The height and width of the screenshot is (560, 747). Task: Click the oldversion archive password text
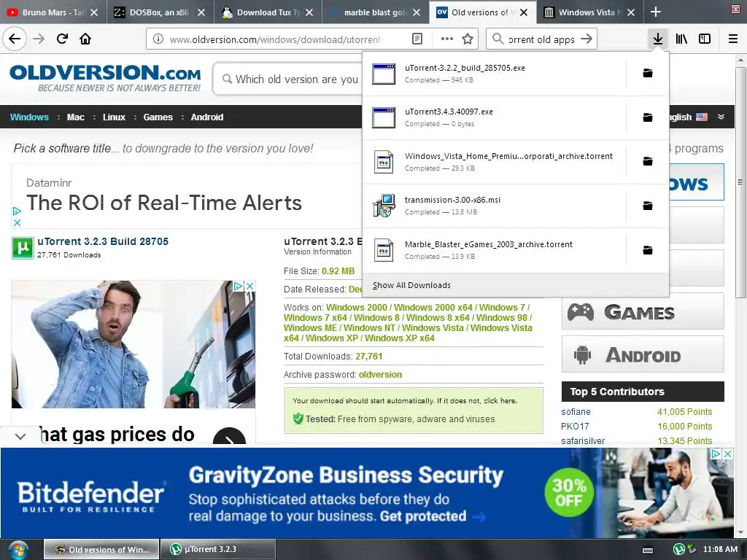tap(380, 375)
